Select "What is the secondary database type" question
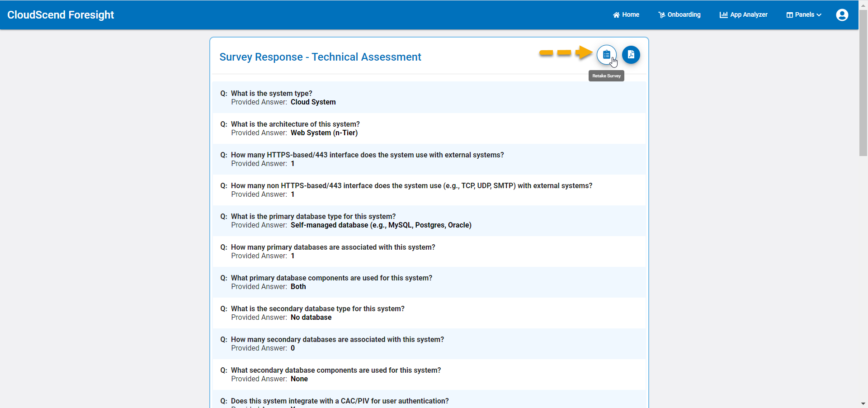This screenshot has height=408, width=868. tap(317, 309)
